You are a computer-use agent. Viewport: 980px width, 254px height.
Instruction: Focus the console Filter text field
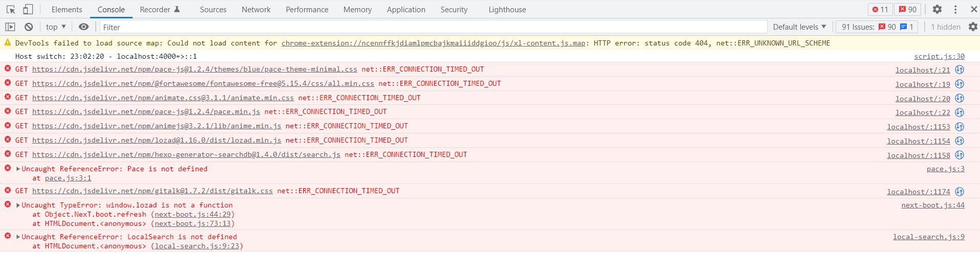tap(433, 27)
